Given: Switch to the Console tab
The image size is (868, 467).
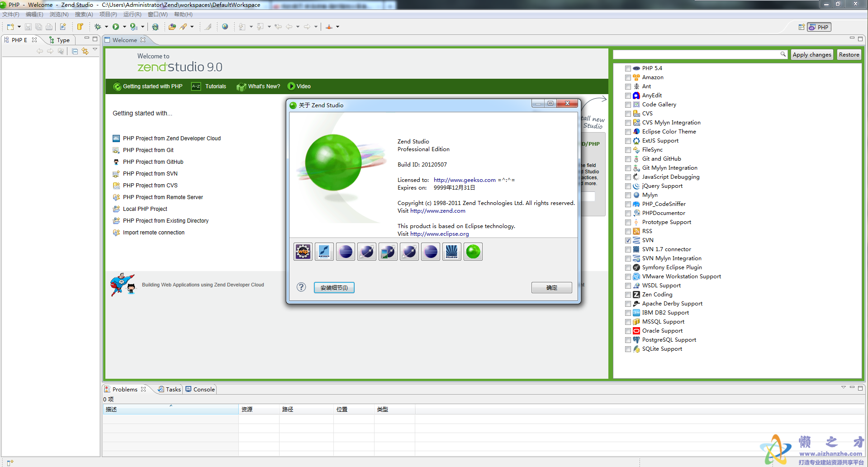Looking at the screenshot, I should coord(200,389).
